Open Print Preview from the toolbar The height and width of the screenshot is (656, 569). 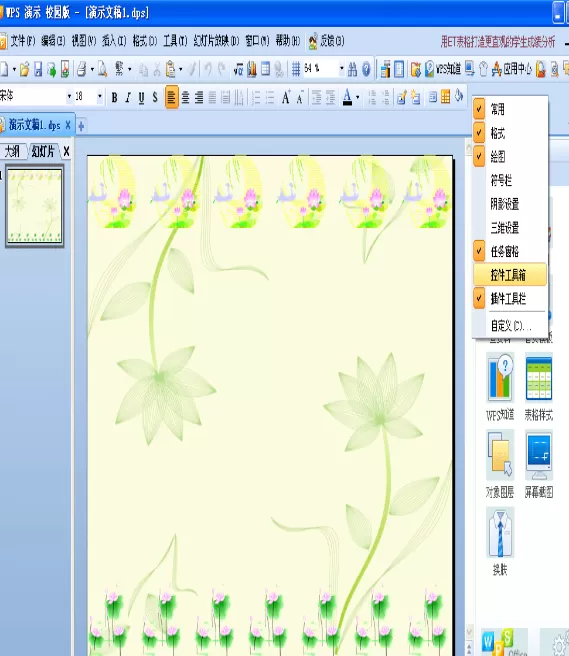[x=103, y=69]
